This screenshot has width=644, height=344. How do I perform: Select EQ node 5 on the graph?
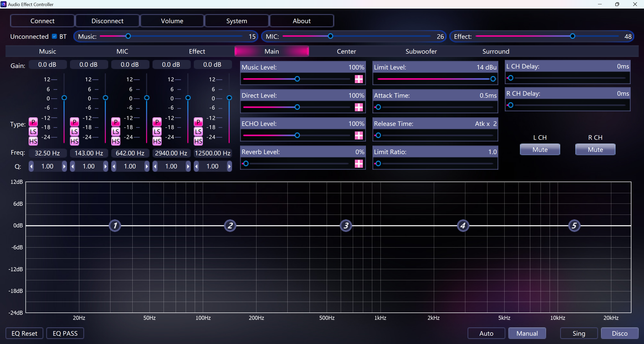click(x=574, y=226)
